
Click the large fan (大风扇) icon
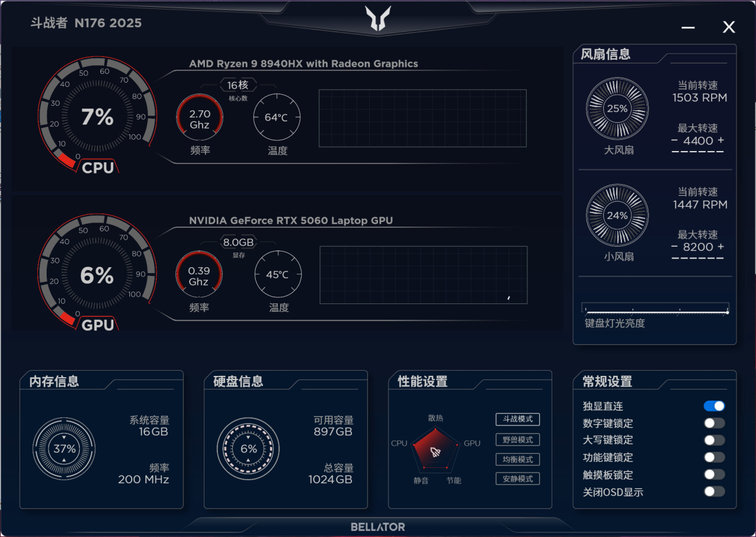point(617,109)
